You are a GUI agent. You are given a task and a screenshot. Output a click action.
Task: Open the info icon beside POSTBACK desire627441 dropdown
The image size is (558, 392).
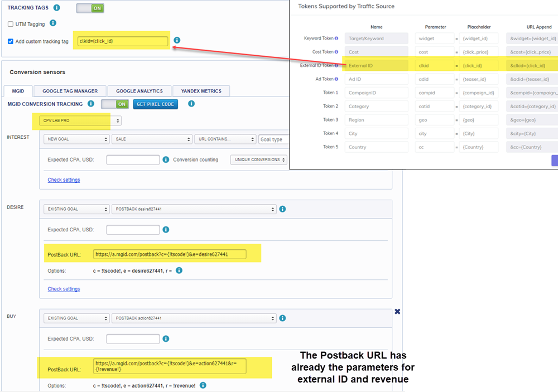(282, 209)
